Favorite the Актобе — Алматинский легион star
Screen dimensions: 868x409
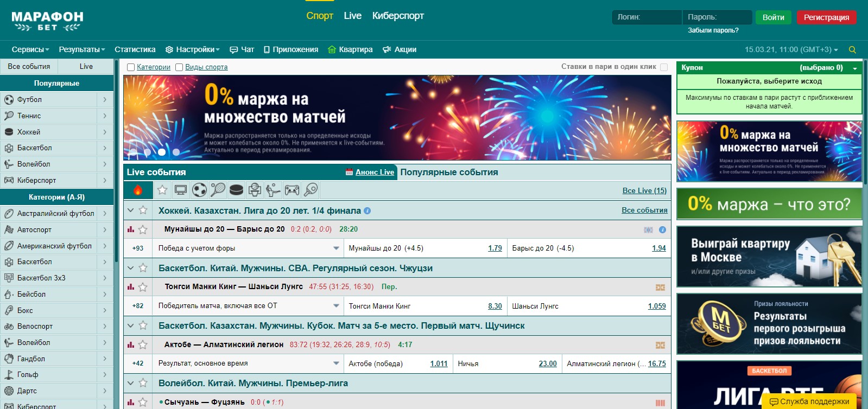point(143,344)
